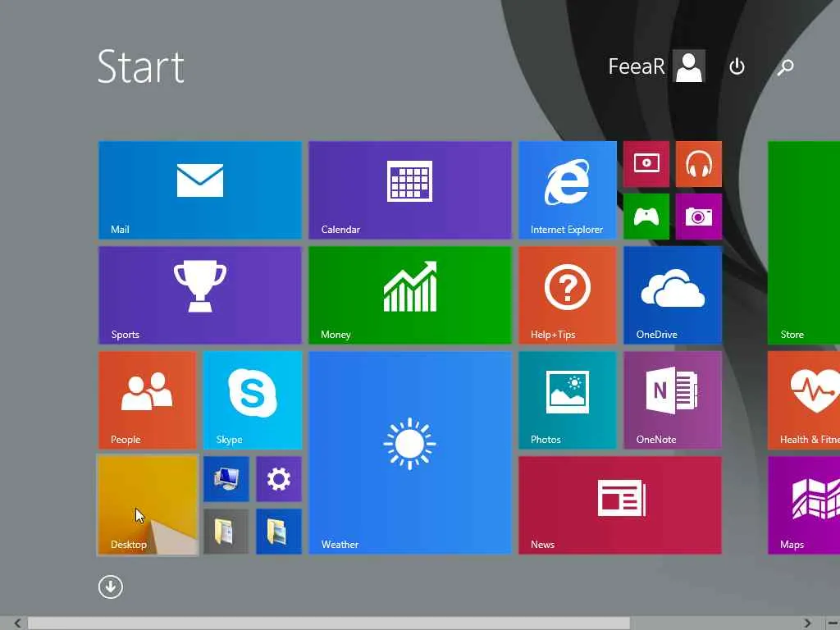This screenshot has height=630, width=840.
Task: Open PC settings gear tile
Action: (x=279, y=479)
